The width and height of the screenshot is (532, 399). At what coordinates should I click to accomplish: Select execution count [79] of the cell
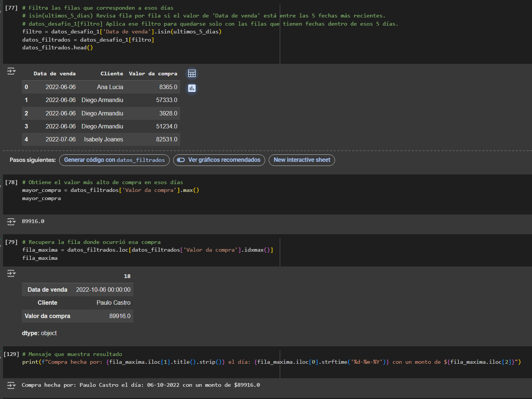point(11,242)
